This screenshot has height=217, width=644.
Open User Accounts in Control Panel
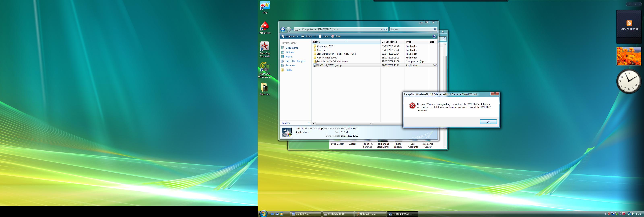click(413, 145)
